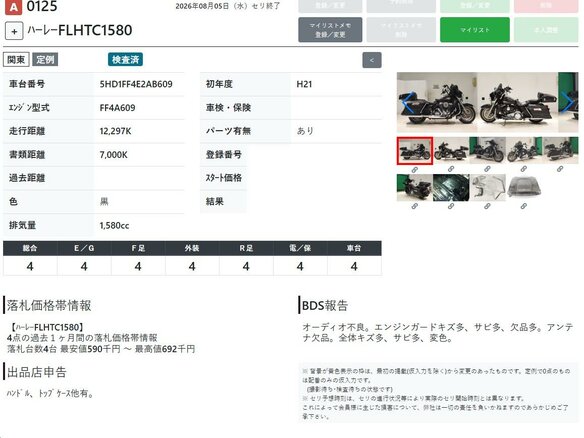Open link icon under fourth thumbnail
Image resolution: width=584 pixels, height=438 pixels.
click(x=524, y=169)
